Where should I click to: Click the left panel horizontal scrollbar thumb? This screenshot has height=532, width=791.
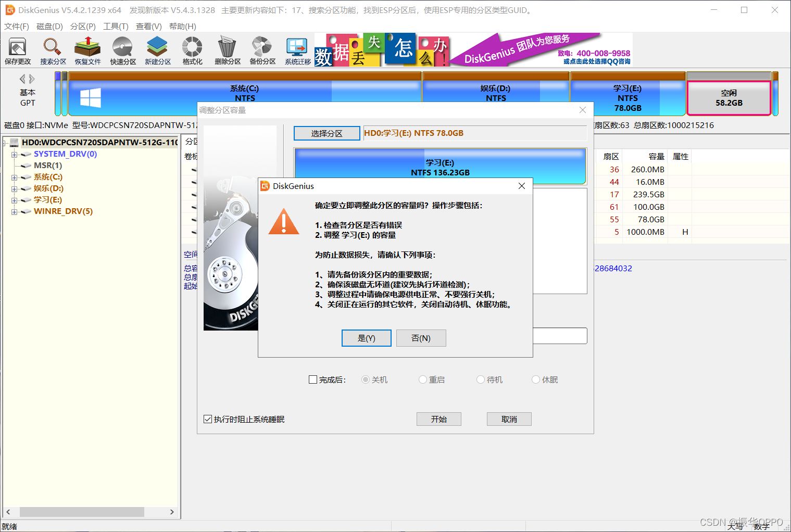[x=82, y=512]
